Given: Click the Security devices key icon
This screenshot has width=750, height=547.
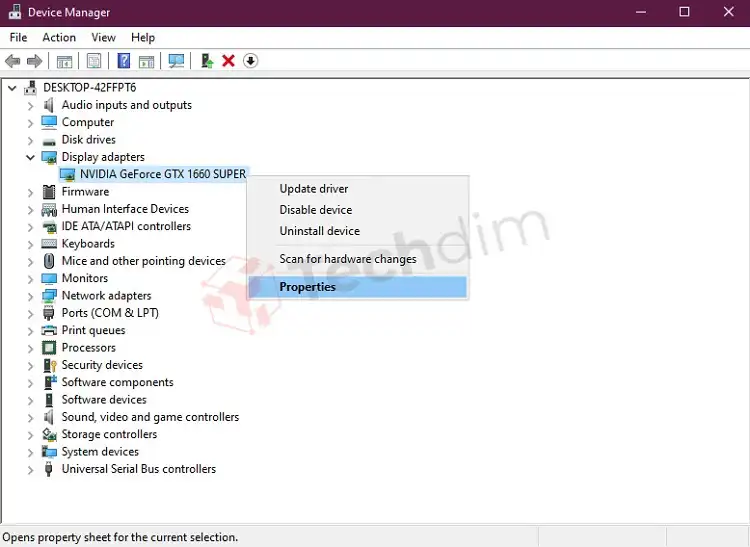Looking at the screenshot, I should point(50,365).
